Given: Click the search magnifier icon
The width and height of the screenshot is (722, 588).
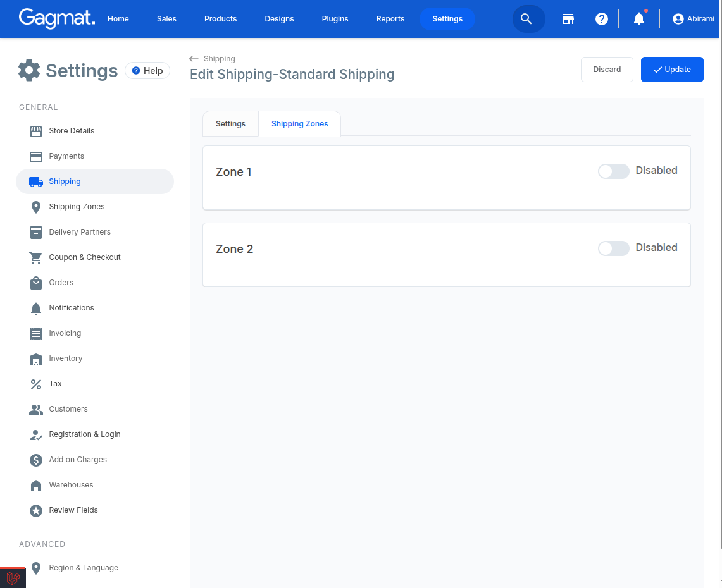Looking at the screenshot, I should pyautogui.click(x=526, y=19).
